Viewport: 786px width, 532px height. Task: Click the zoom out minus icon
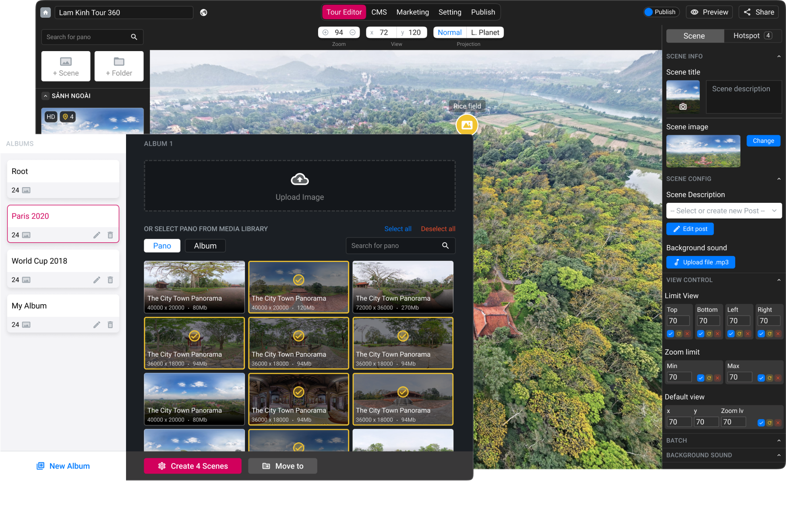coord(352,33)
